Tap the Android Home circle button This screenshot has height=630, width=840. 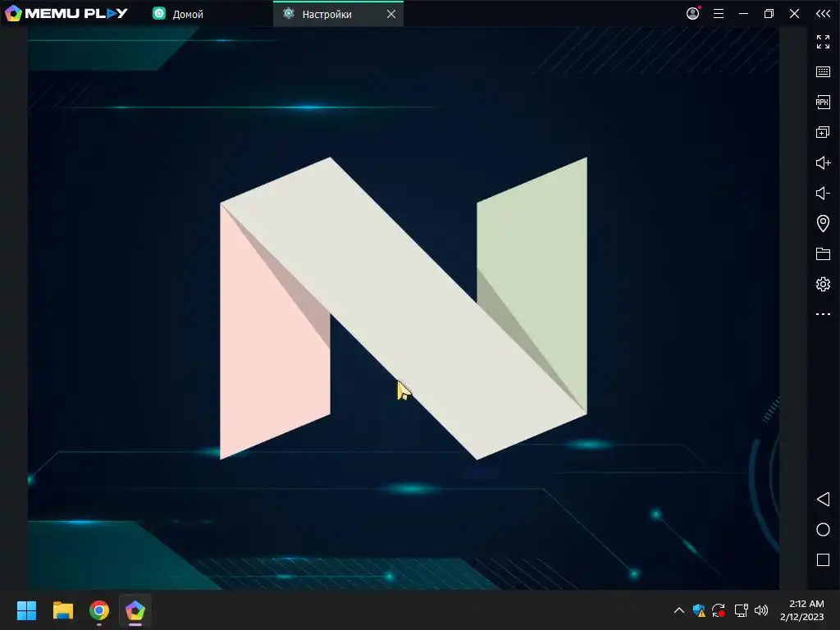pyautogui.click(x=823, y=530)
